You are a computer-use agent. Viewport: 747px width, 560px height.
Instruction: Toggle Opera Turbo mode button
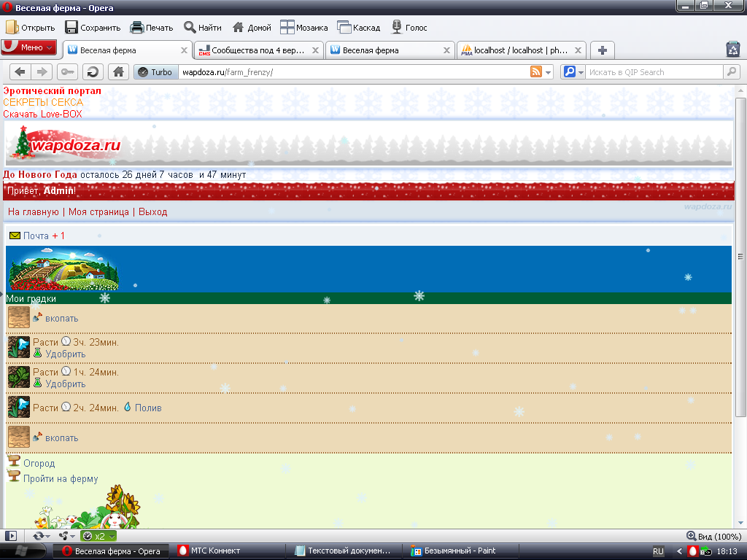(x=156, y=72)
